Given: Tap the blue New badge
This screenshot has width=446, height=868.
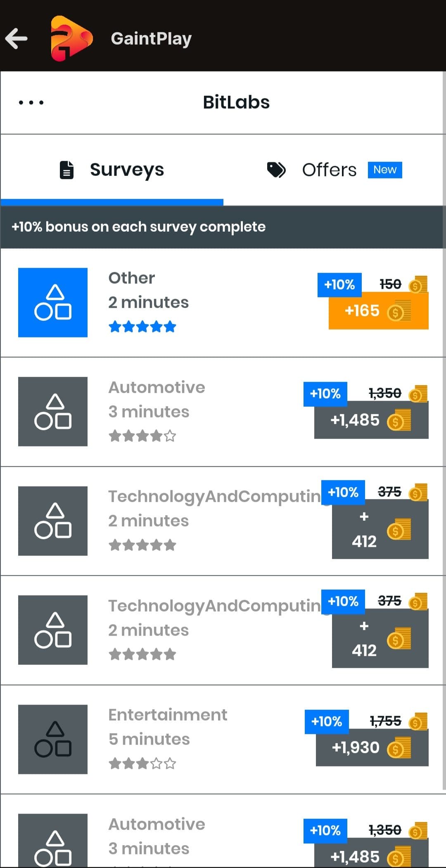Looking at the screenshot, I should tap(385, 170).
